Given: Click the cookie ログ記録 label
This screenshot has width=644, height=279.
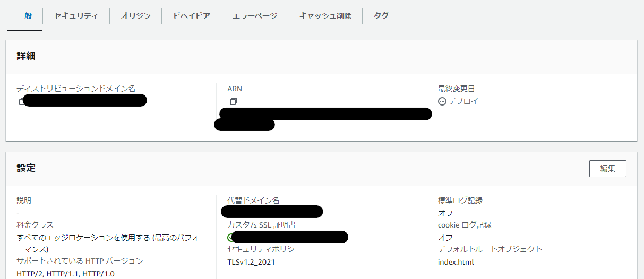Looking at the screenshot, I should pyautogui.click(x=465, y=225).
